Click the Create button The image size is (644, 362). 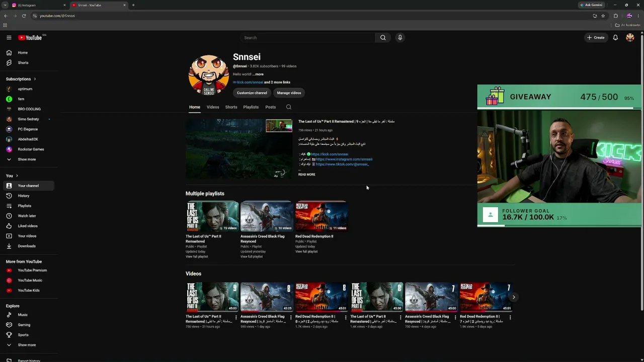(596, 38)
